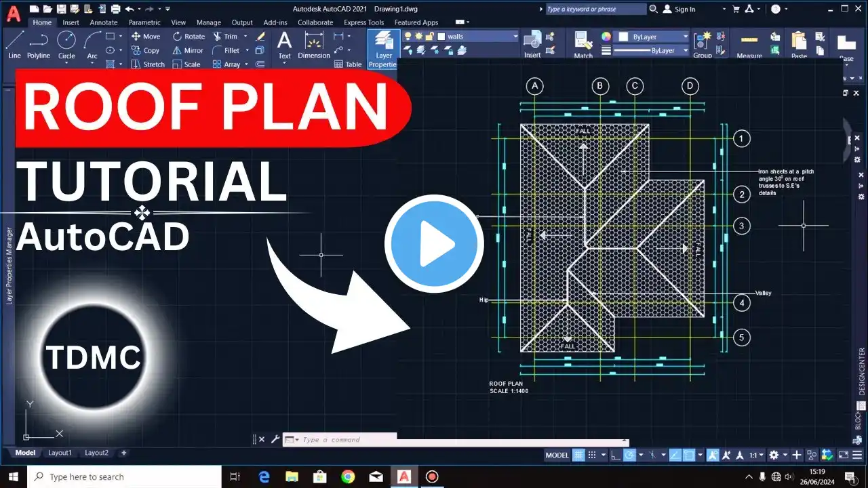
Task: Open the Layout1 tab
Action: 60,453
